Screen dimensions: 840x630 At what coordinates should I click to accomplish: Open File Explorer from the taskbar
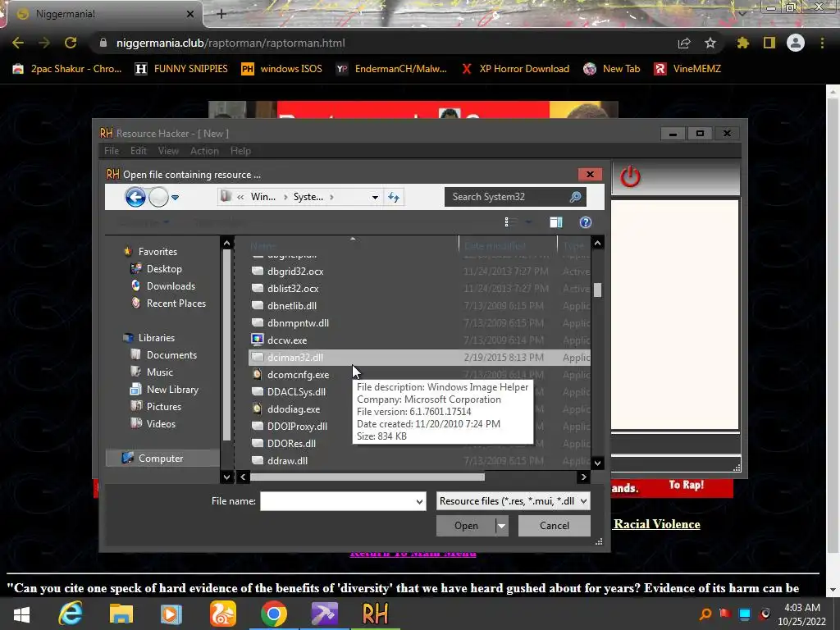coord(121,614)
